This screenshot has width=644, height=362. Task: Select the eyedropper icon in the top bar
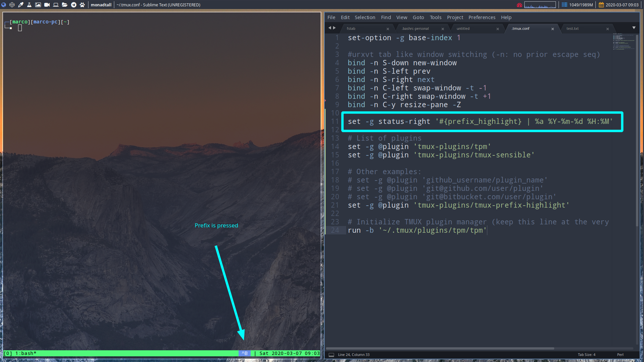tap(20, 5)
